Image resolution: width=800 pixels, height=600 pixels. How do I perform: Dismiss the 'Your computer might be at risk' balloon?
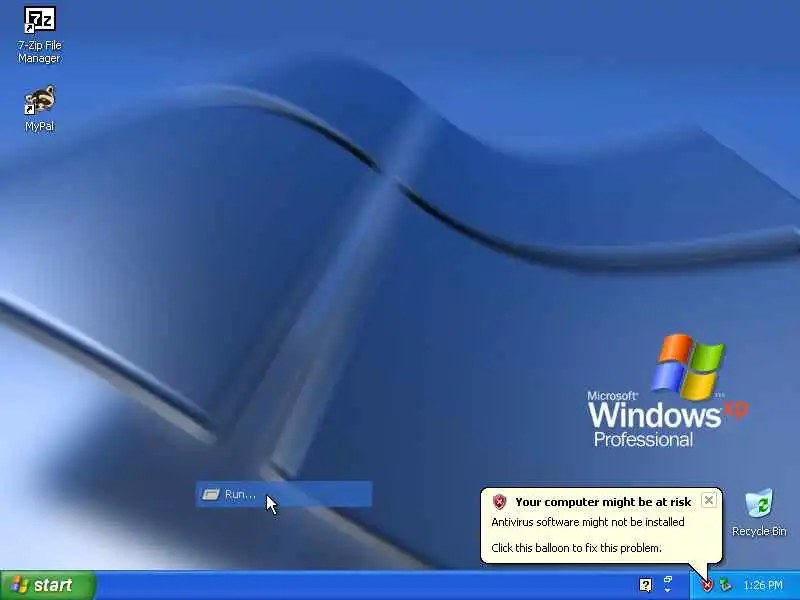(x=709, y=501)
